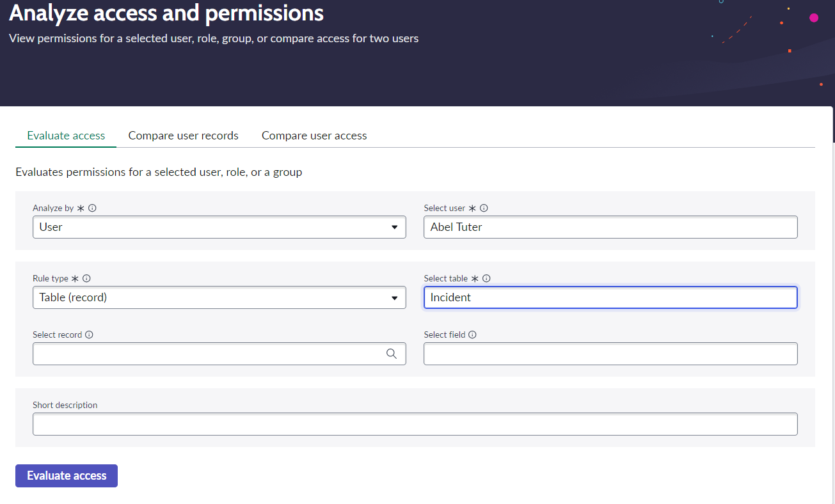Screen dimensions: 835x504
Task: Click the Analyze access and permissions heading
Action: point(166,13)
